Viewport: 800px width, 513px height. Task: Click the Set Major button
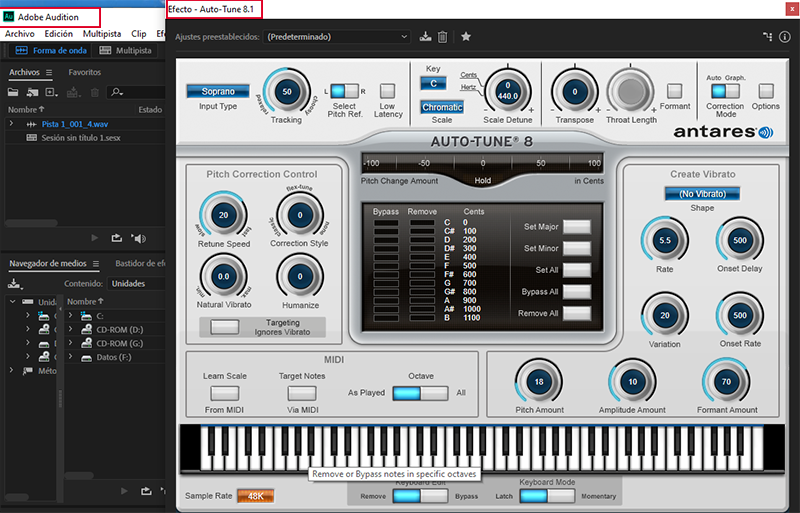point(577,227)
